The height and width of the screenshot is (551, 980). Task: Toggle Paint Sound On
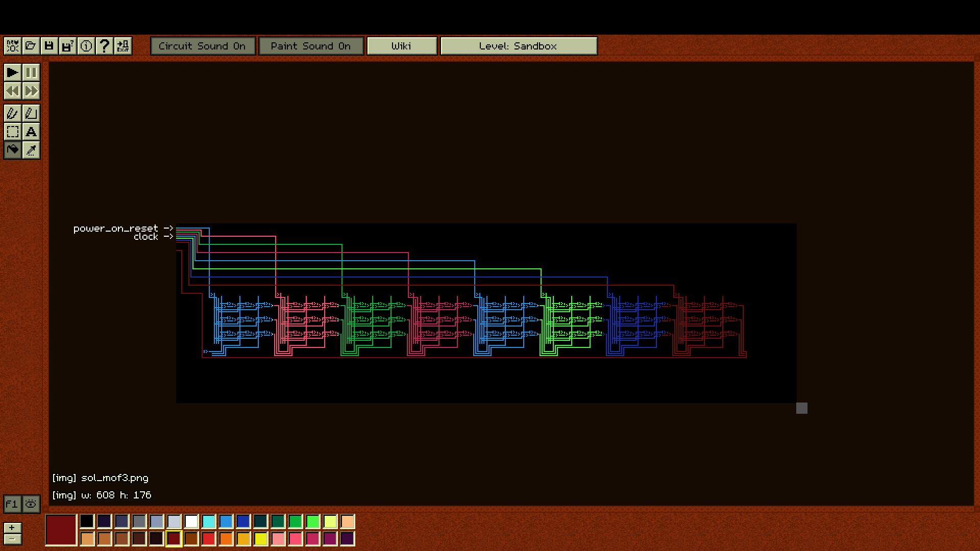click(311, 46)
